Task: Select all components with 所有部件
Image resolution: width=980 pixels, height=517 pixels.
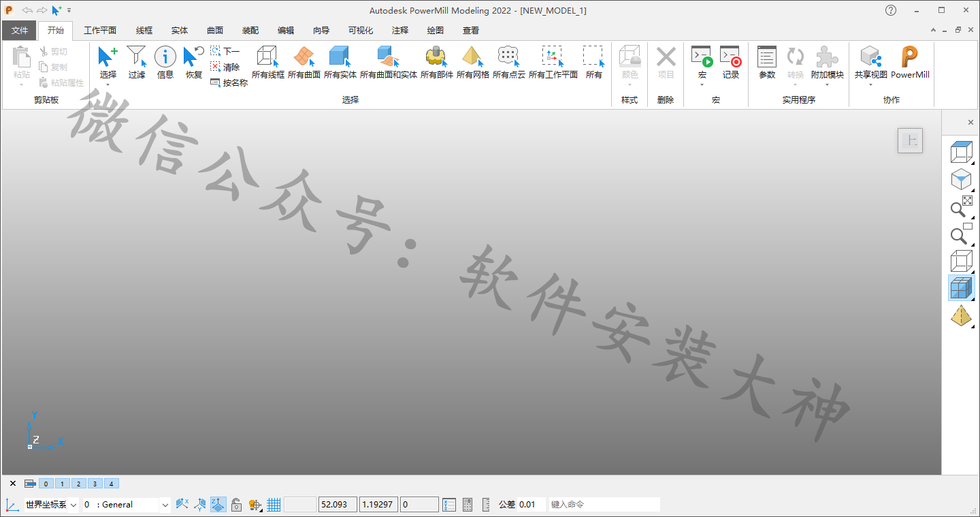Action: point(437,62)
